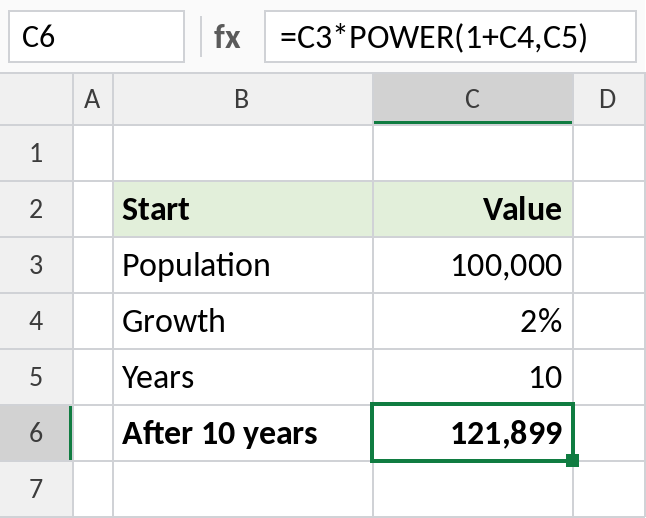Select column D header
This screenshot has width=646, height=518.
pos(609,99)
